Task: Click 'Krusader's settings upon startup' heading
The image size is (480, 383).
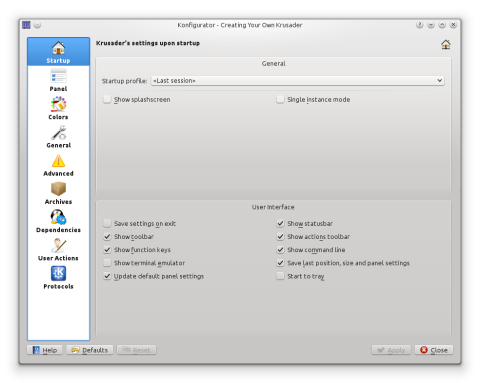Action: point(148,43)
